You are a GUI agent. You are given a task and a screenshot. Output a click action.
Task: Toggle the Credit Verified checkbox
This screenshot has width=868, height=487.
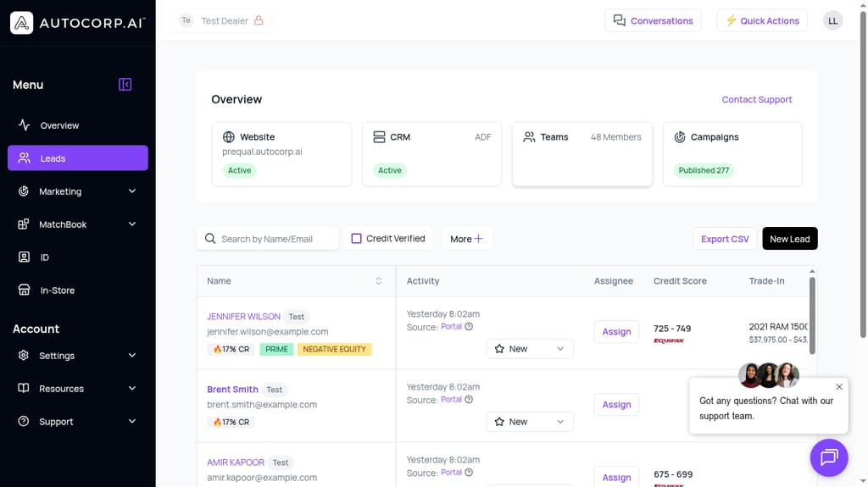click(x=357, y=239)
